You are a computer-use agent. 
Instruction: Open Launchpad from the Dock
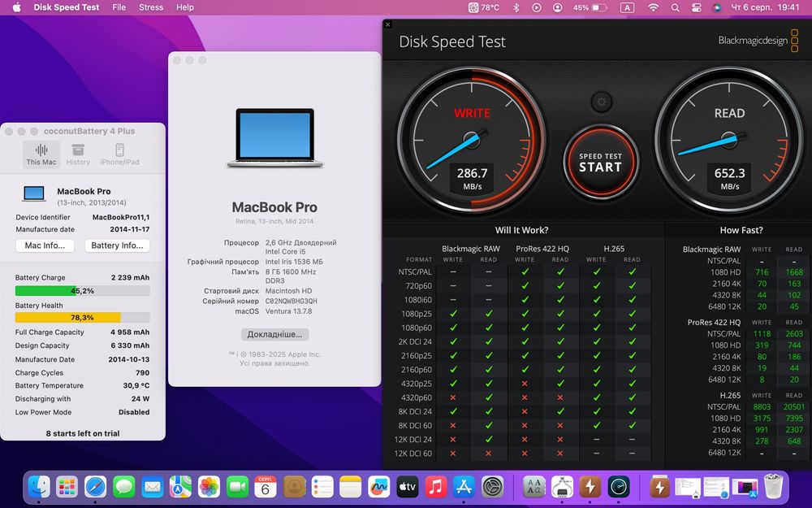pos(67,487)
